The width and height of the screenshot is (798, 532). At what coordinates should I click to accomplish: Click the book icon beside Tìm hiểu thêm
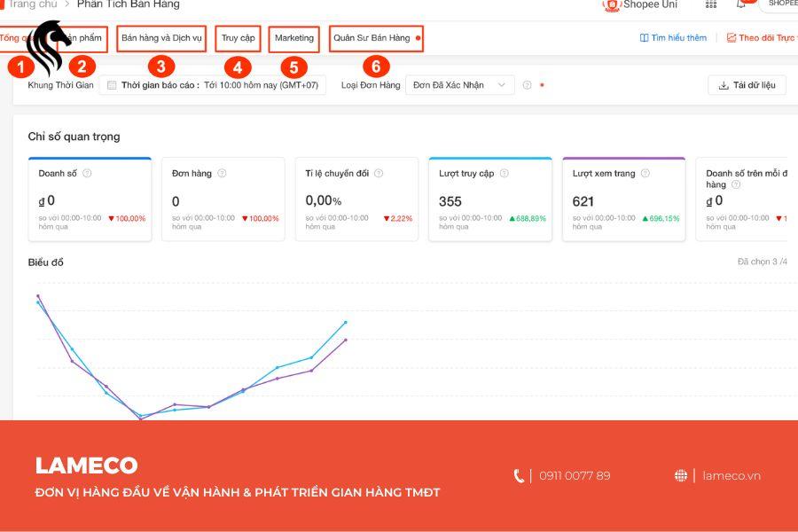[645, 37]
